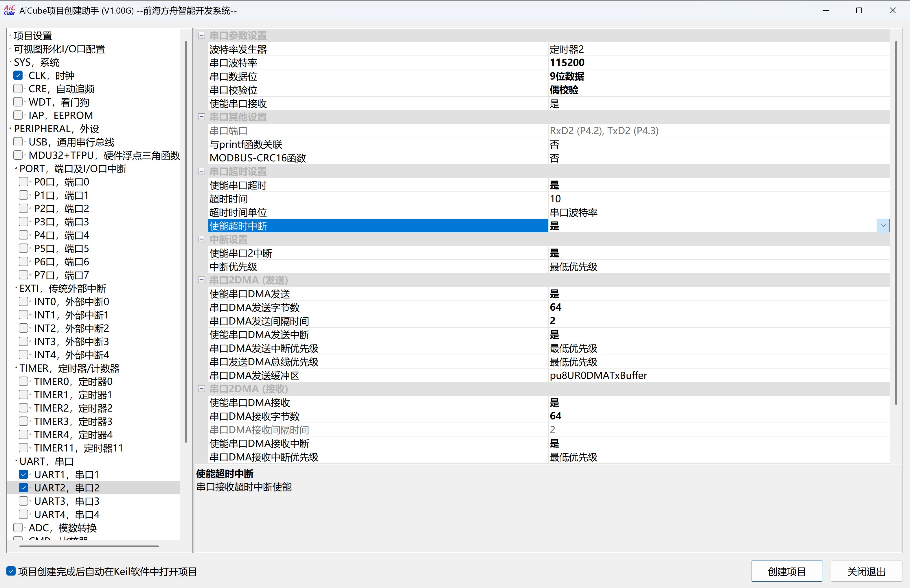This screenshot has height=588, width=910.
Task: Click the AiCube logo in title bar
Action: click(9, 10)
